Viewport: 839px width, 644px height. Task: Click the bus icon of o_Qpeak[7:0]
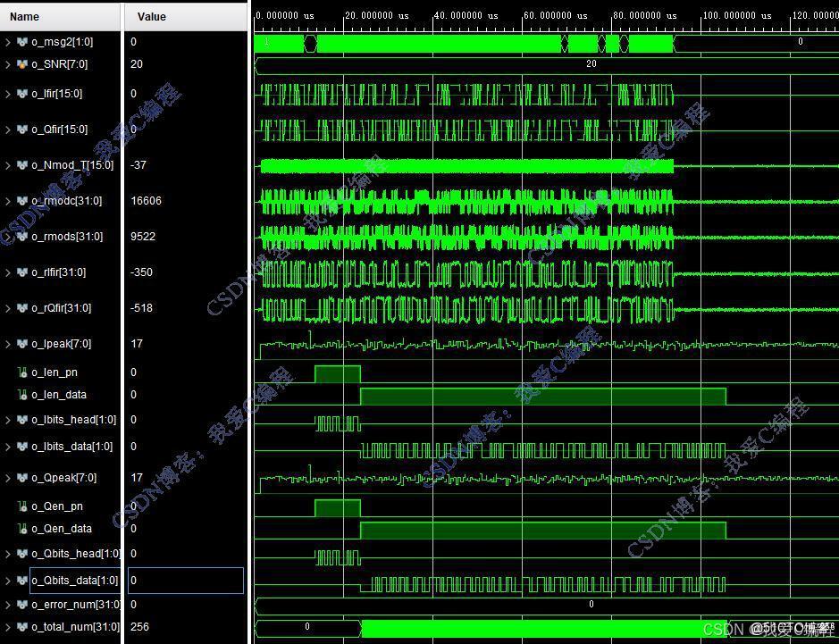point(22,478)
